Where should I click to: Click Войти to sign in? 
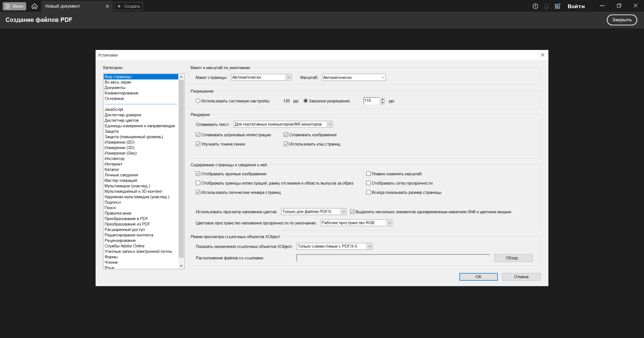point(576,6)
